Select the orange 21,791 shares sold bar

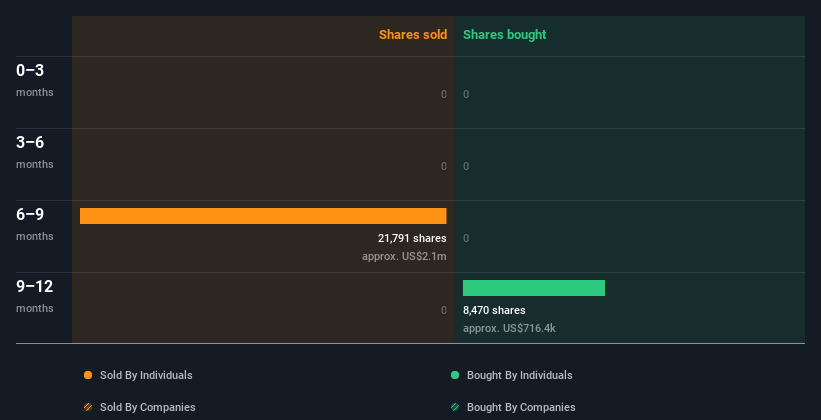[263, 216]
